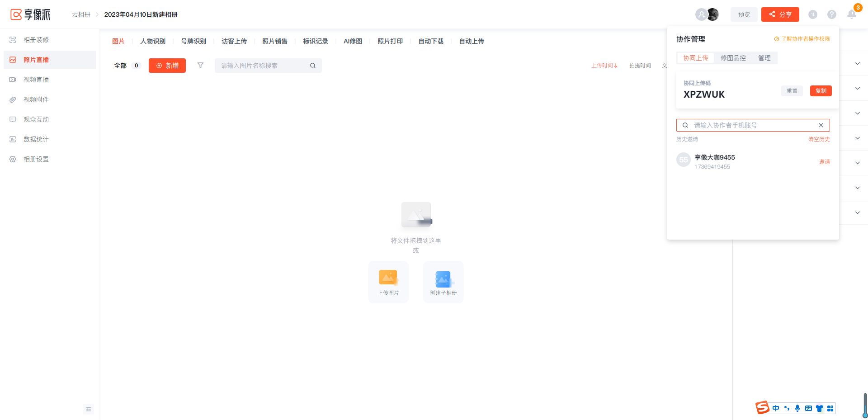The height and width of the screenshot is (420, 868).
Task: Go to 观众互动 via its sidebar icon
Action: [x=12, y=119]
